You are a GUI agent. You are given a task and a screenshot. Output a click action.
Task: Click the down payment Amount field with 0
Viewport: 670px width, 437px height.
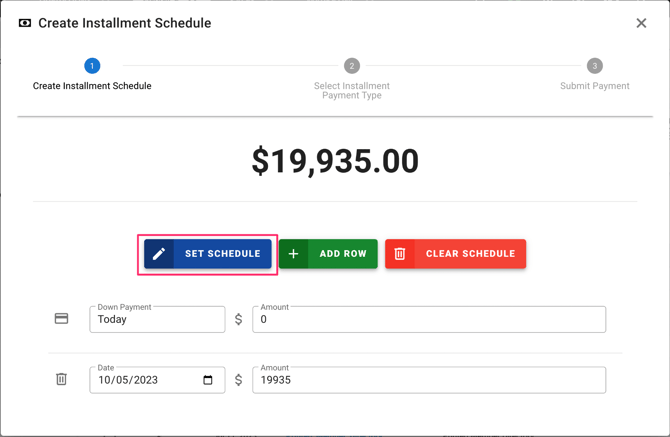click(429, 320)
